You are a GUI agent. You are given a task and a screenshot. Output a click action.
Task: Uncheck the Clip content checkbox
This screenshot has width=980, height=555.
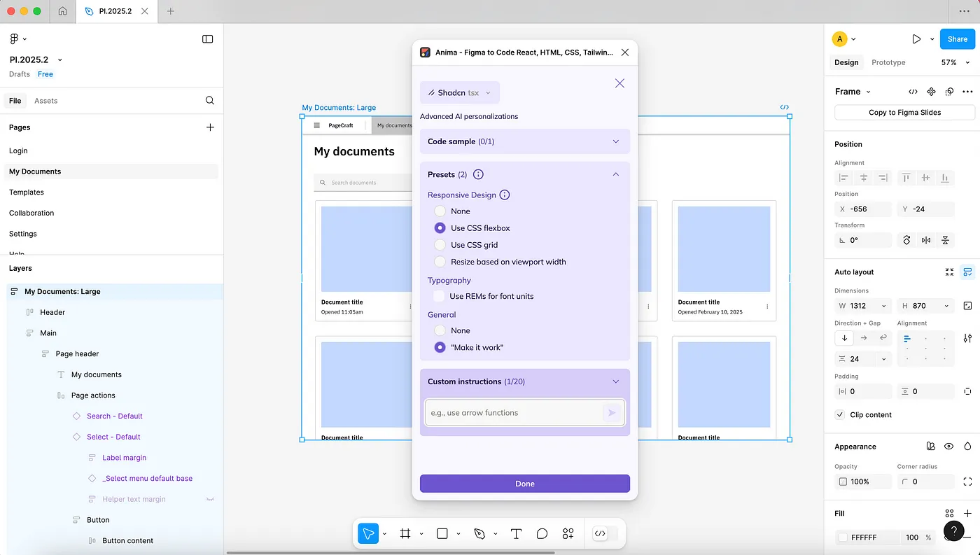click(x=840, y=415)
